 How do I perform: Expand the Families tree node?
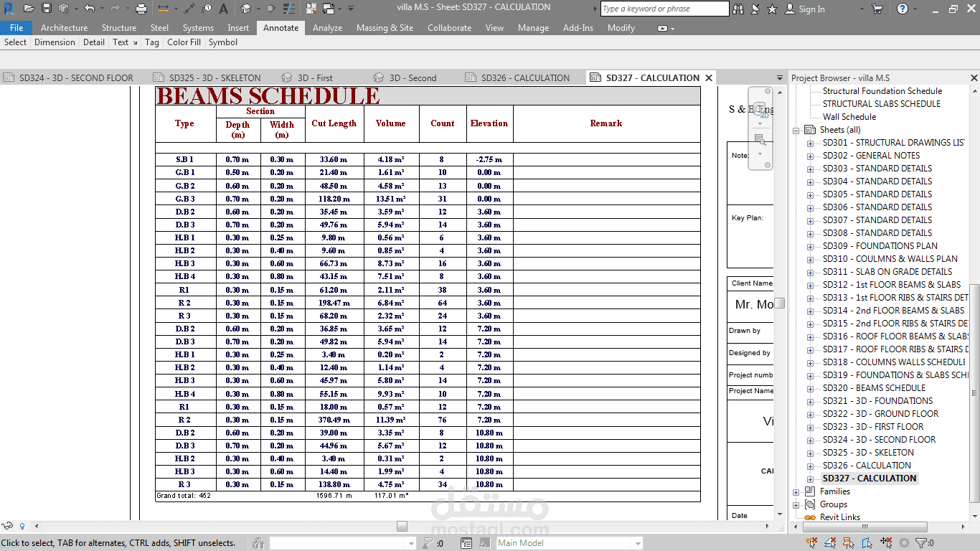point(796,491)
